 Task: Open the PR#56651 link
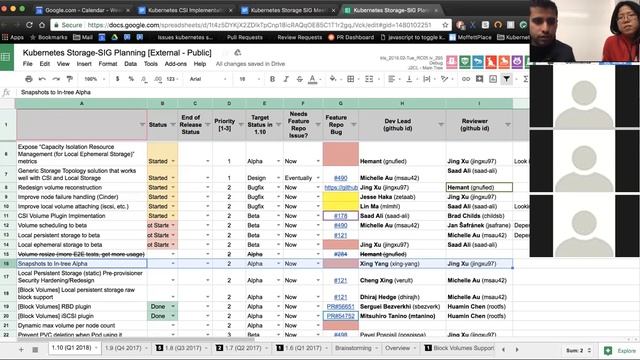340,307
